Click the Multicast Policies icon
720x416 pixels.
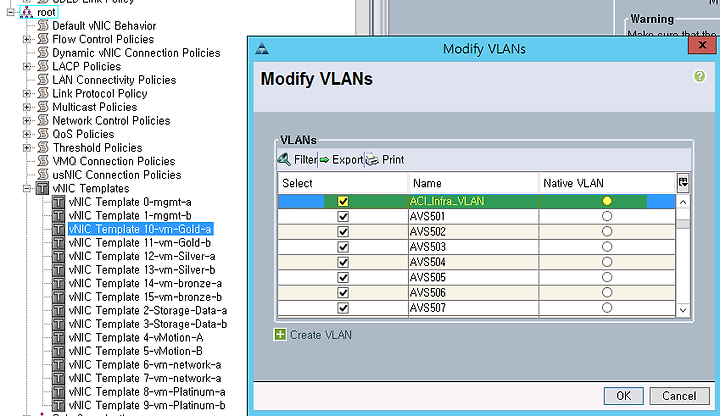(x=43, y=107)
